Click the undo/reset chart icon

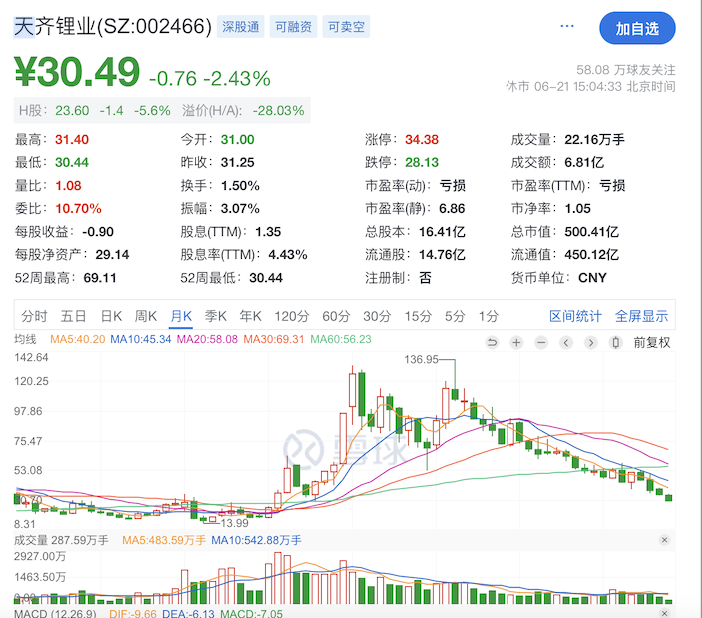492,343
